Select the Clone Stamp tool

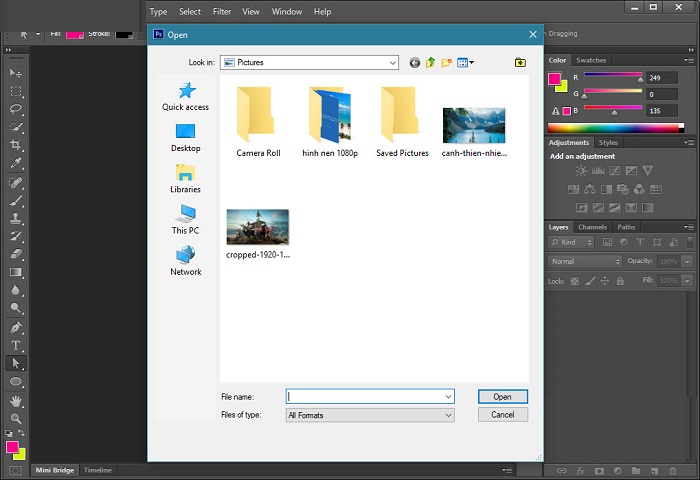(x=16, y=218)
